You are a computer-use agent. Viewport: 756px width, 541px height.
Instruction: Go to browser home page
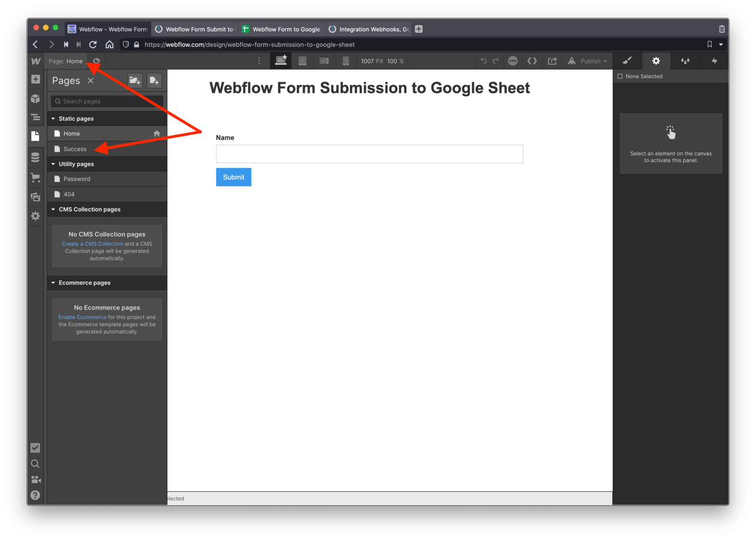pos(110,44)
